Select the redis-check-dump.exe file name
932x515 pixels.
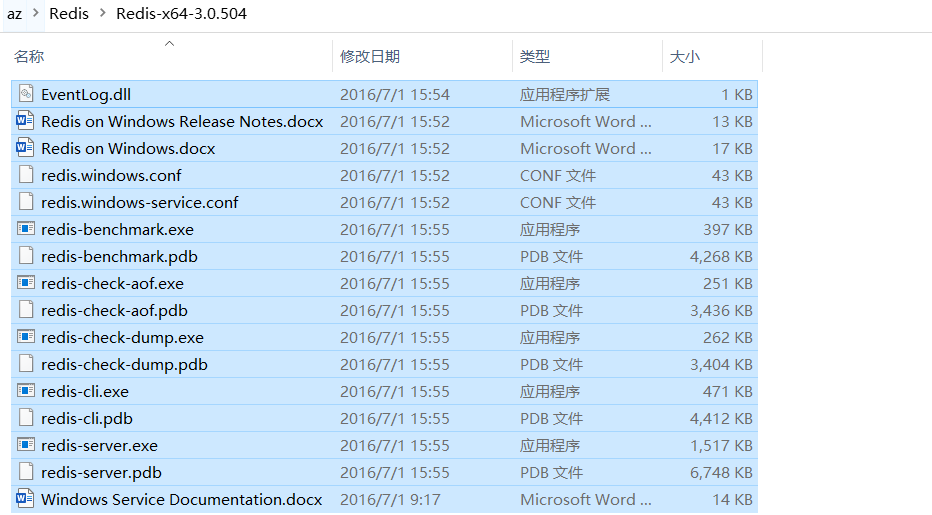(122, 338)
